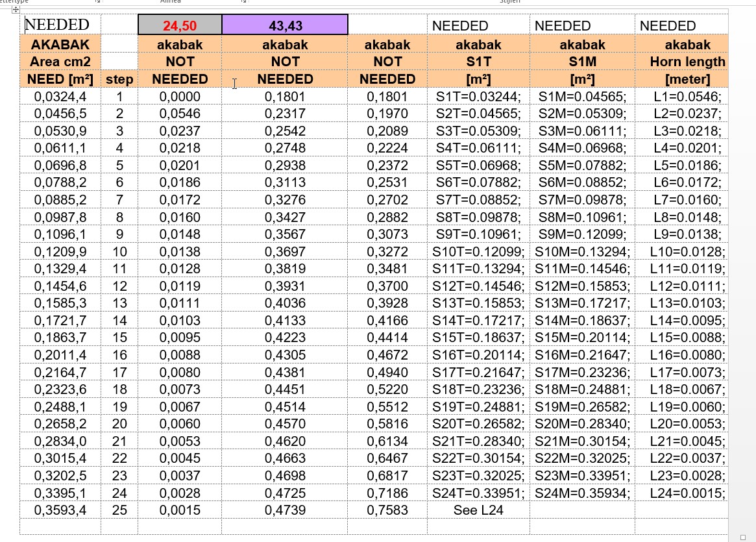
Task: Click the cell containing 0,4663
Action: 285,458
